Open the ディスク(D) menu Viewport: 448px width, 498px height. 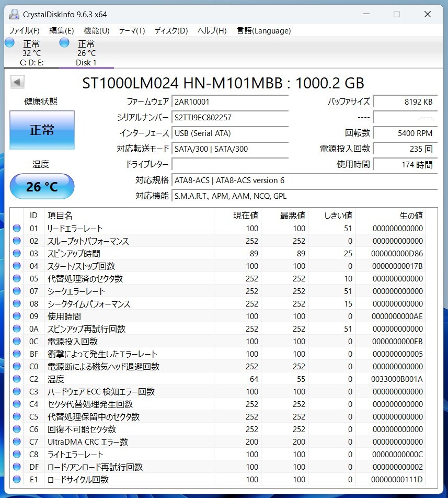coord(171,30)
